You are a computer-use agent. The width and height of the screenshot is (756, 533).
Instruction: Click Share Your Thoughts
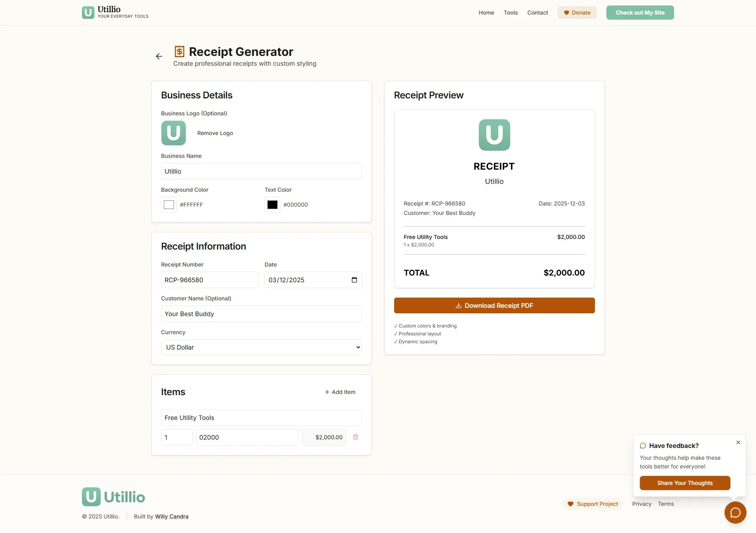tap(685, 483)
